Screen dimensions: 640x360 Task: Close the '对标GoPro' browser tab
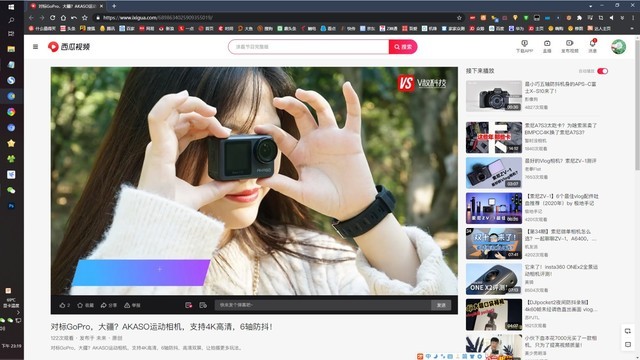tap(101, 6)
